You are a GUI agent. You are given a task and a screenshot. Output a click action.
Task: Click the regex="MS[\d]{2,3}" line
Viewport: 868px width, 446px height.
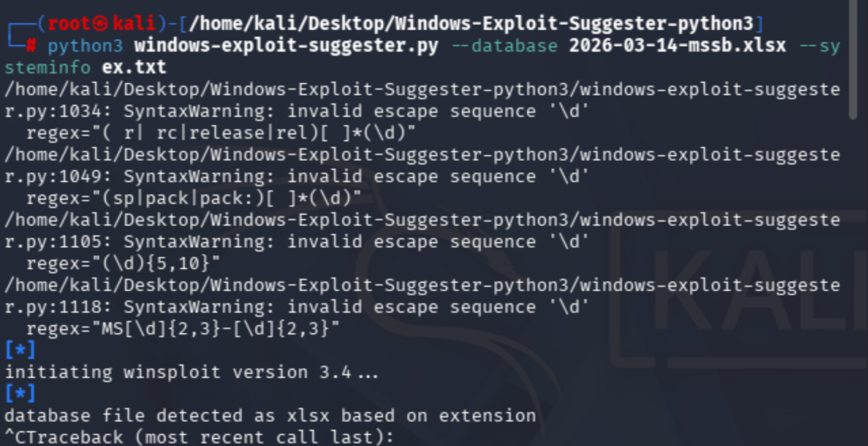pos(183,329)
